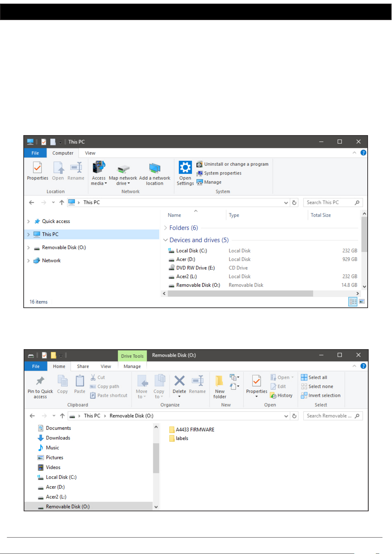Click This PC in the Removable Disk address bar
This screenshot has width=392, height=554.
(x=92, y=416)
